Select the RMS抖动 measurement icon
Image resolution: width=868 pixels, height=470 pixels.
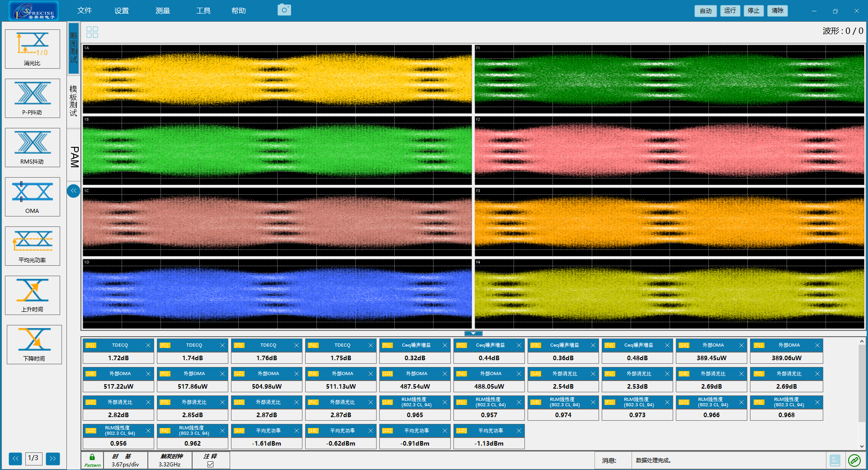(33, 147)
